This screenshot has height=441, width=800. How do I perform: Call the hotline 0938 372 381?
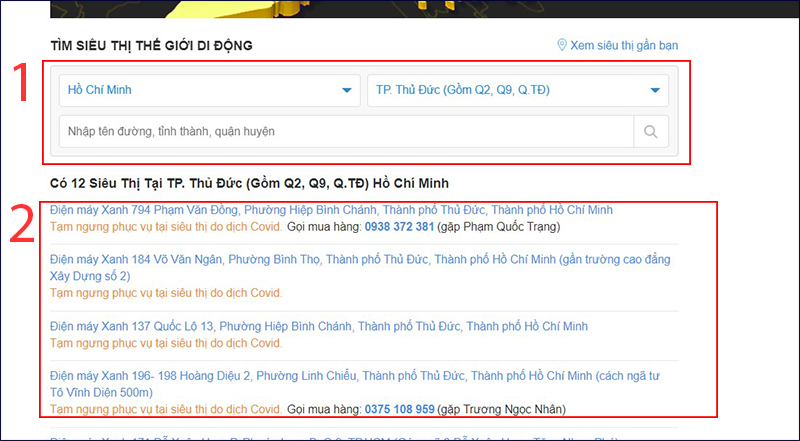(397, 227)
